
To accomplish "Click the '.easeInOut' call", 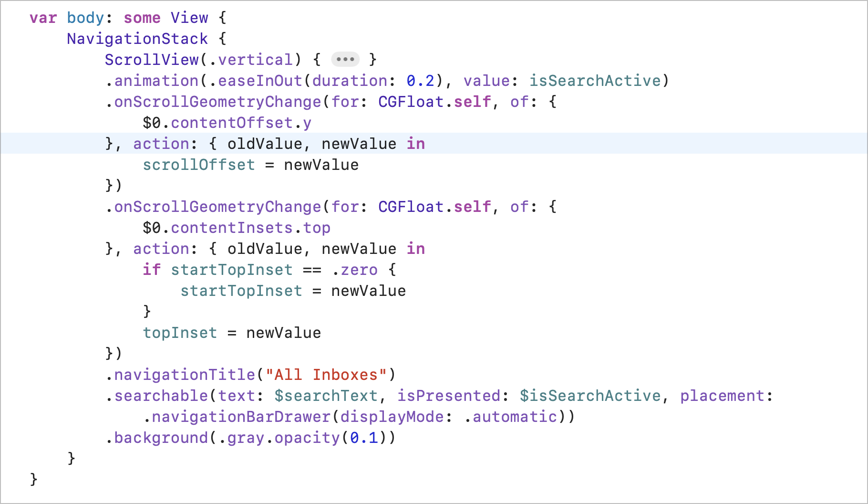I will tap(256, 81).
